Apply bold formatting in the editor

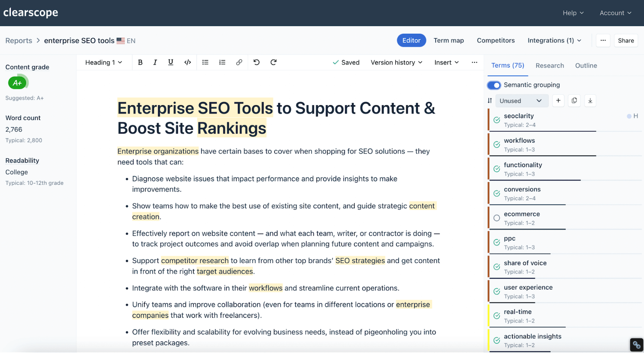coord(140,62)
